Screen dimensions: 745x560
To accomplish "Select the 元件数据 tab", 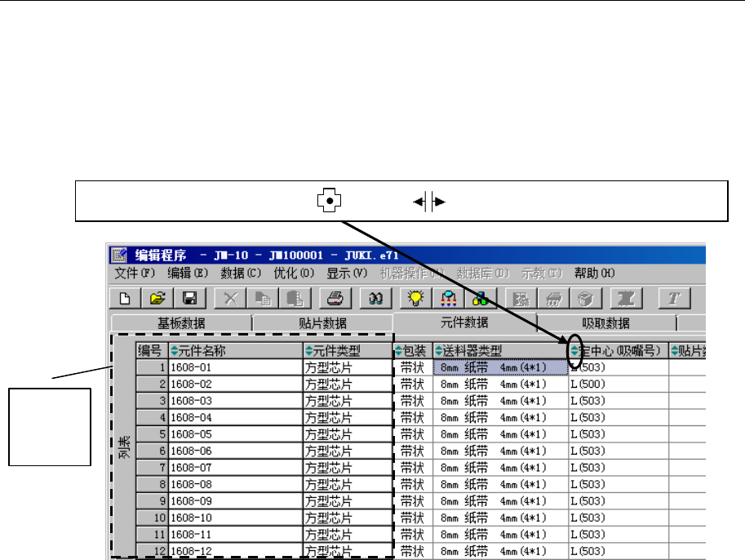I will click(464, 322).
